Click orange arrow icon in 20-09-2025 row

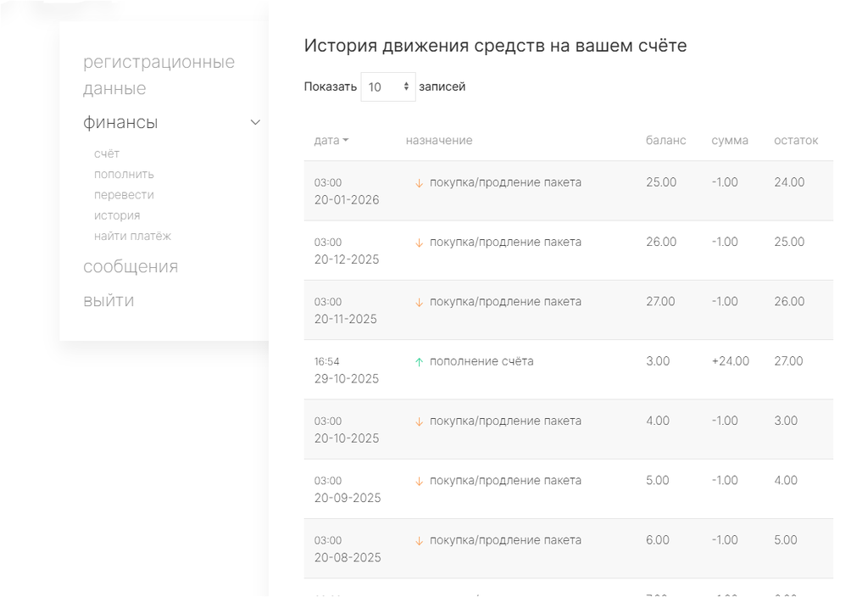[x=419, y=481]
